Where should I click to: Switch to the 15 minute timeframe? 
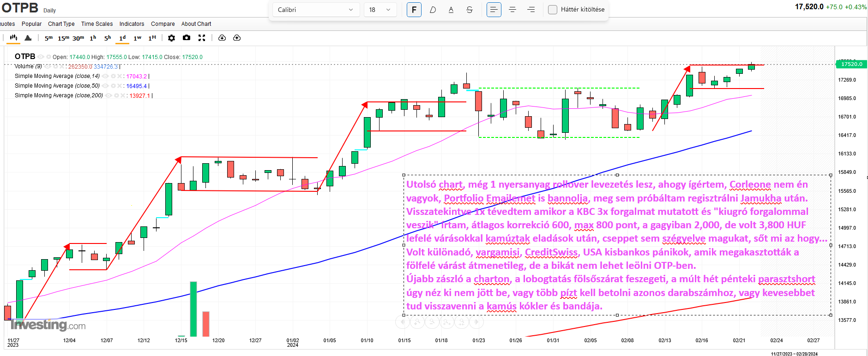[63, 38]
